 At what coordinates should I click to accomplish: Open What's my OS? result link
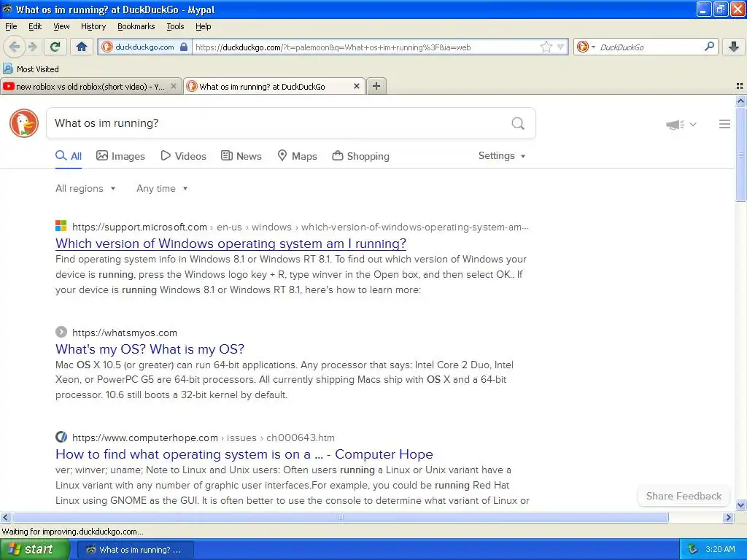tap(150, 349)
